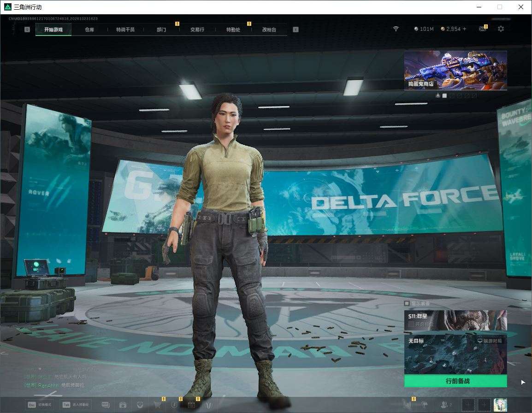The width and height of the screenshot is (532, 413).
Task: Click the calendar events icon with badge
Action: (191, 405)
